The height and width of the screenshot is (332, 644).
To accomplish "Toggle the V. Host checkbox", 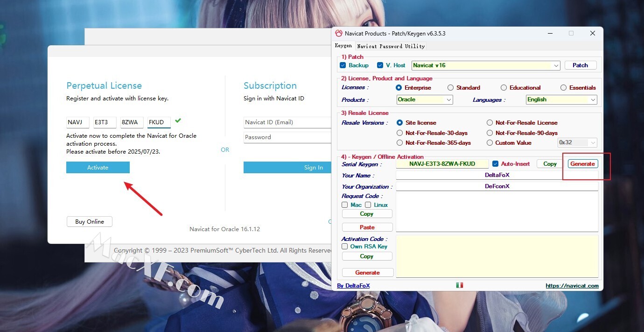I will click(380, 65).
